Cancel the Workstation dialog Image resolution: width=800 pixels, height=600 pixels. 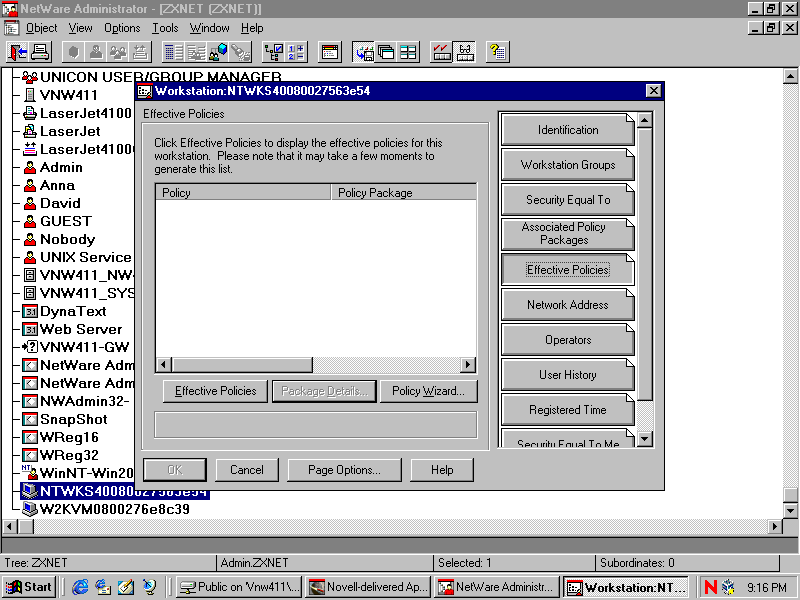point(247,470)
